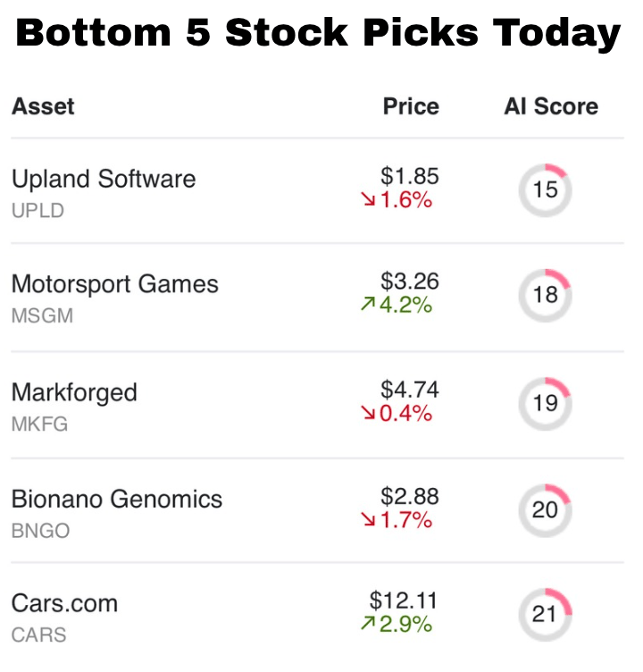The width and height of the screenshot is (643, 672).
Task: Sort by the Asset column header
Action: point(43,106)
